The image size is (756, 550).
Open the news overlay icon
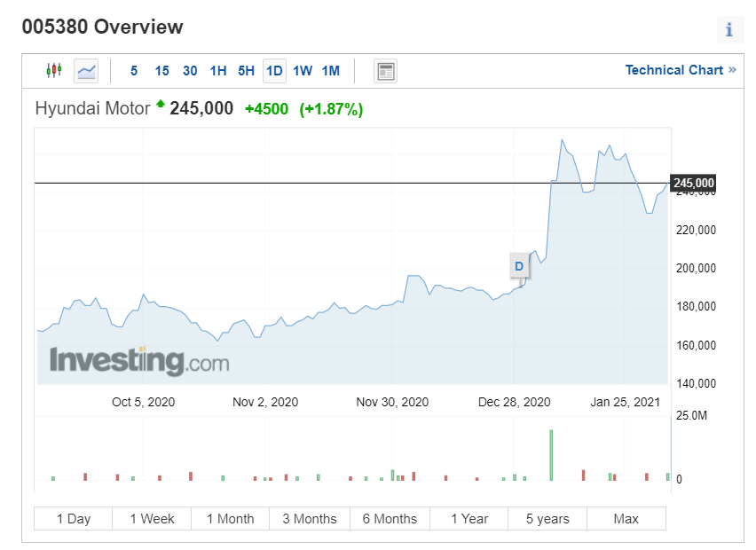[385, 71]
